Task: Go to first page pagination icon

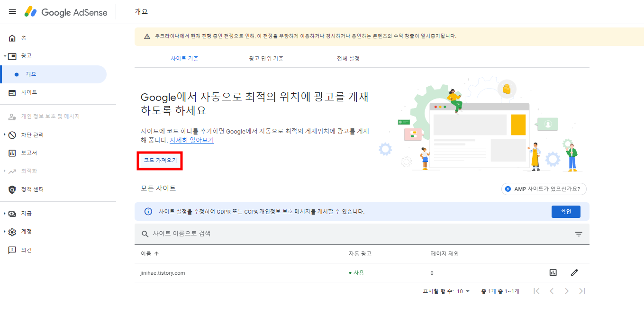Action: click(536, 291)
